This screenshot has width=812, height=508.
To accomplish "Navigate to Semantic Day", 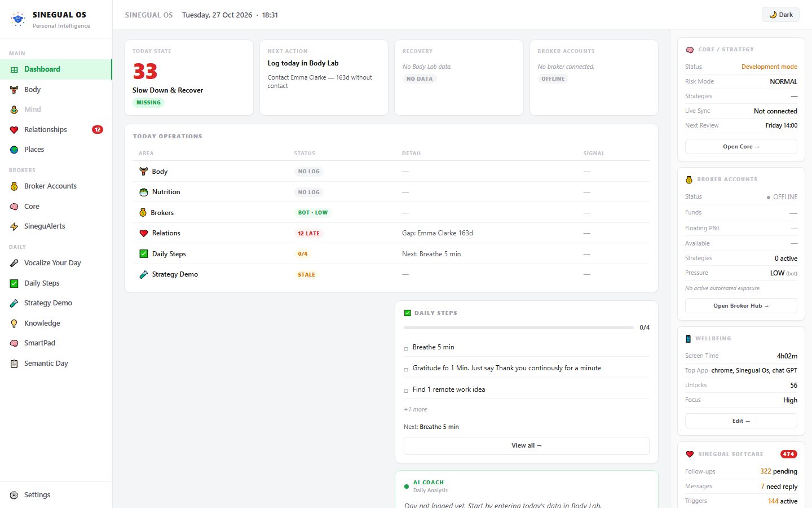I will coord(56,364).
